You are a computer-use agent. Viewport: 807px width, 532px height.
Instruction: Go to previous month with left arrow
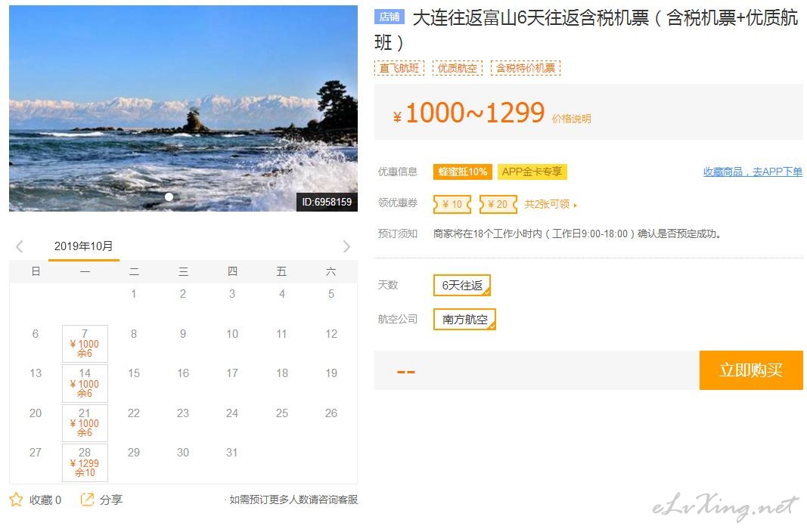20,246
